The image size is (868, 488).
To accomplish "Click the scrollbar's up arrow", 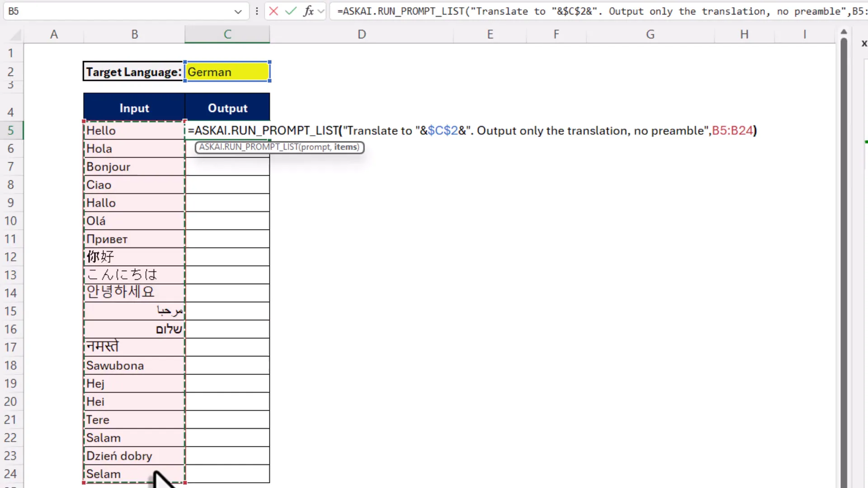I will [844, 32].
